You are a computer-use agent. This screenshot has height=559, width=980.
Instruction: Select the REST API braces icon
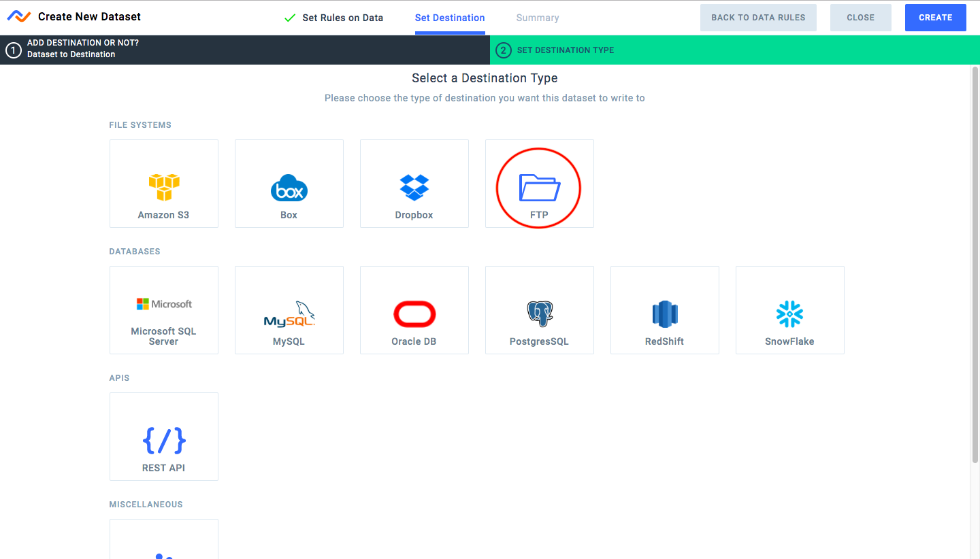tap(164, 441)
